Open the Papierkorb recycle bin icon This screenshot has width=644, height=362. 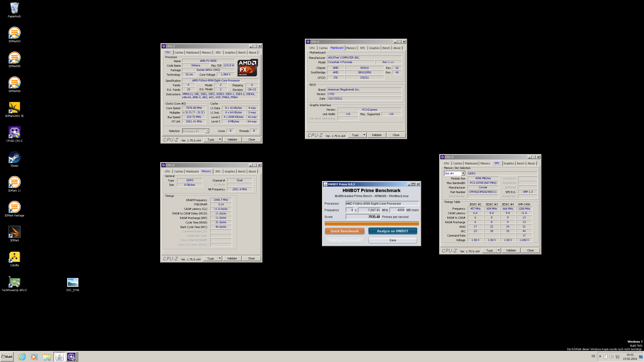(x=14, y=10)
